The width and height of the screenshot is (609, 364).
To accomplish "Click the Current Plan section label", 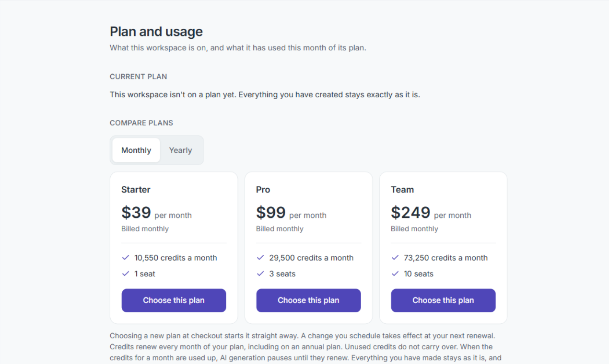I will [139, 77].
